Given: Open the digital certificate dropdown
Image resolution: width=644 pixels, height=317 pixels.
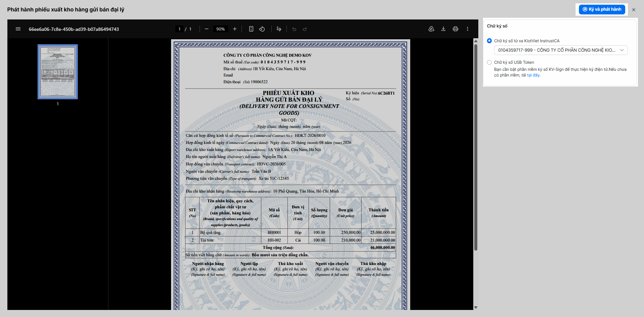Looking at the screenshot, I should (x=561, y=50).
